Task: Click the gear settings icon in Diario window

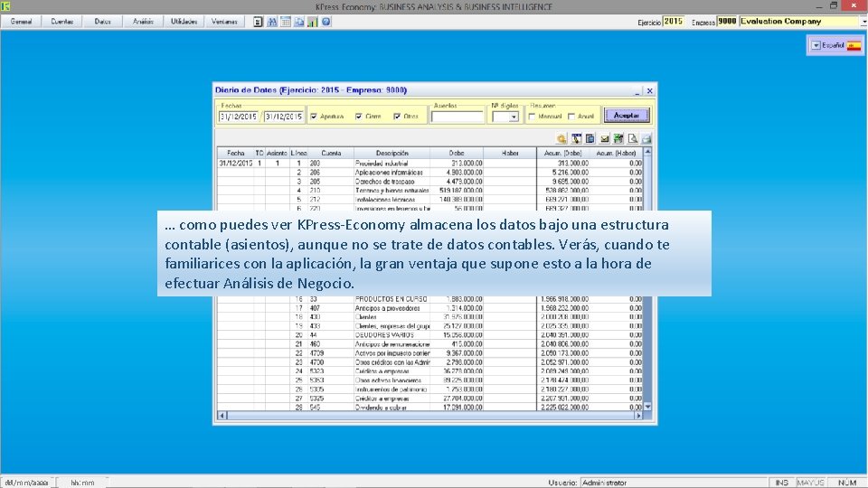Action: [561, 139]
